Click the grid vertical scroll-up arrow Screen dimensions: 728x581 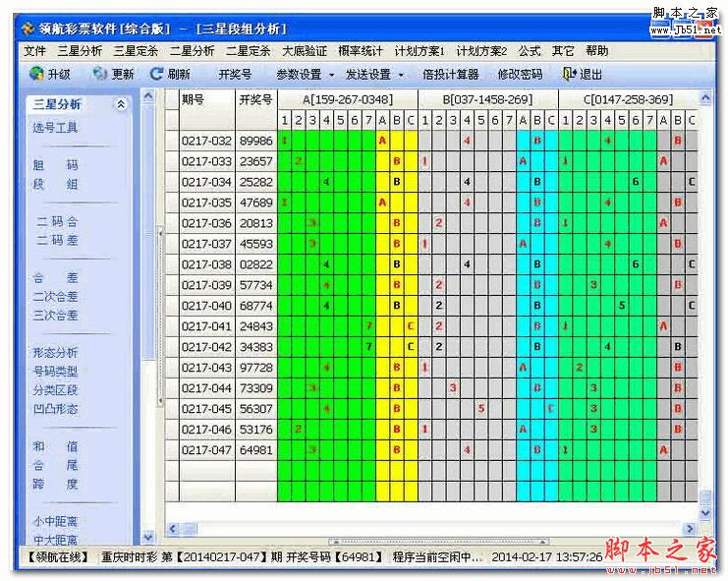(x=705, y=98)
